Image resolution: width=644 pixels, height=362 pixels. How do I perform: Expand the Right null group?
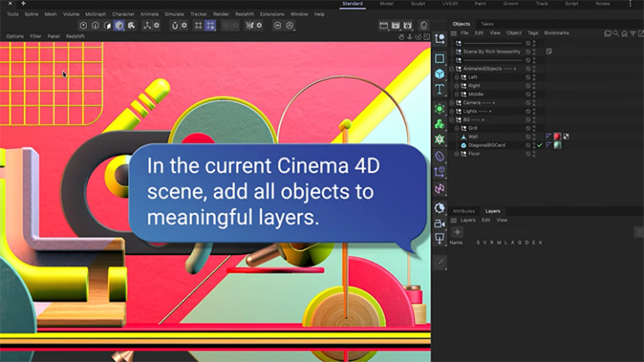tap(457, 86)
